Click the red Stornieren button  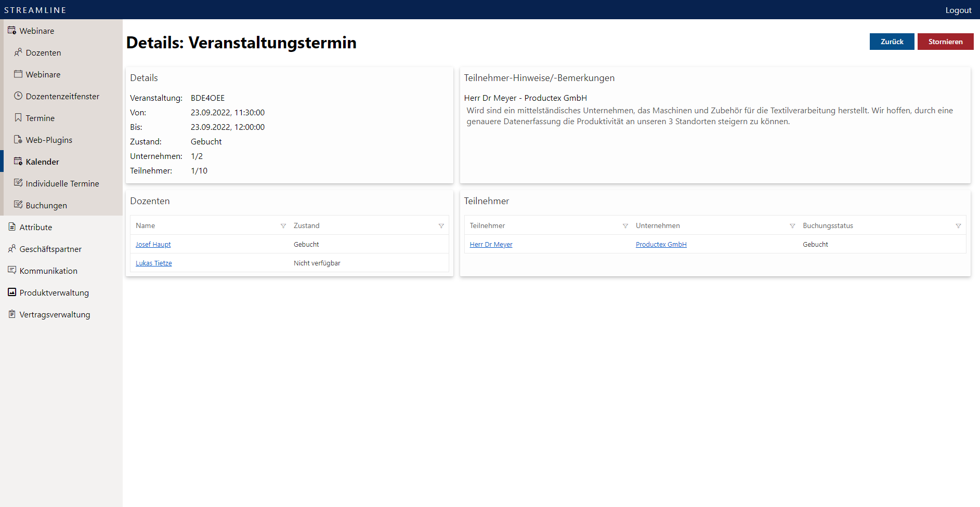(945, 42)
